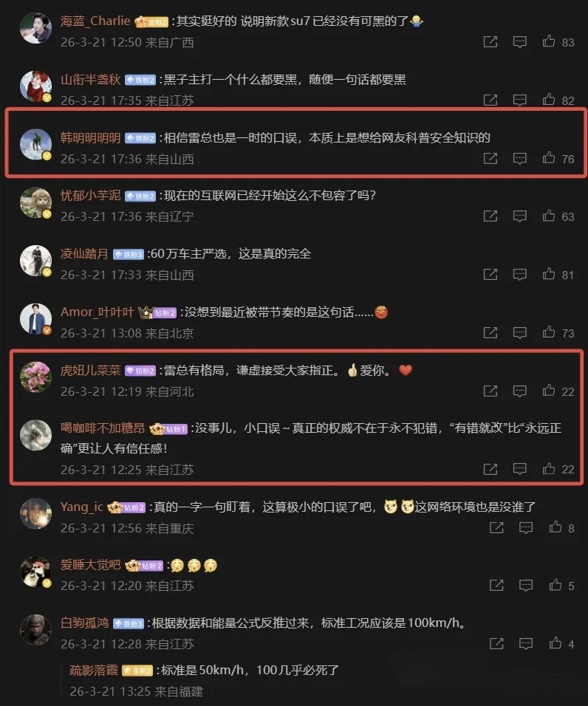Open Yang_ic's avatar thumbnail

click(x=36, y=514)
